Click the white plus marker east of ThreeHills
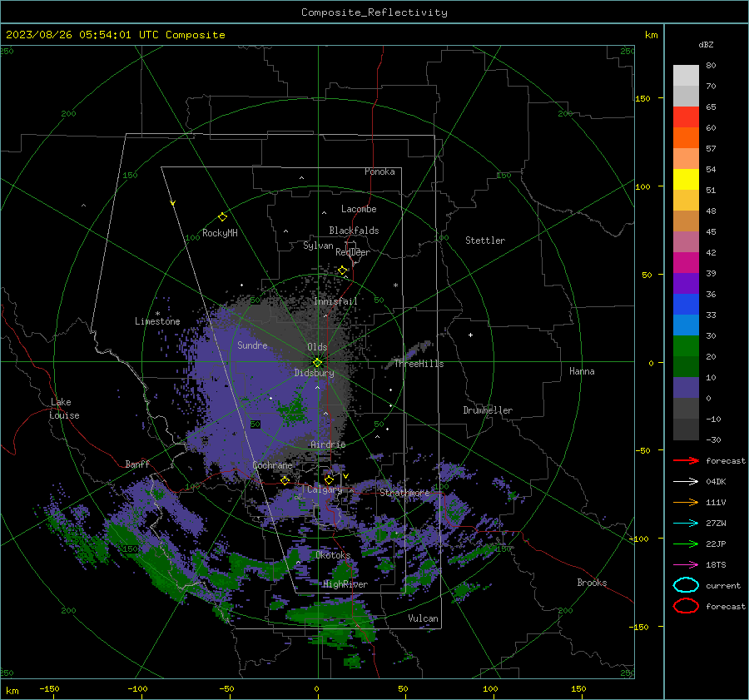 [470, 335]
